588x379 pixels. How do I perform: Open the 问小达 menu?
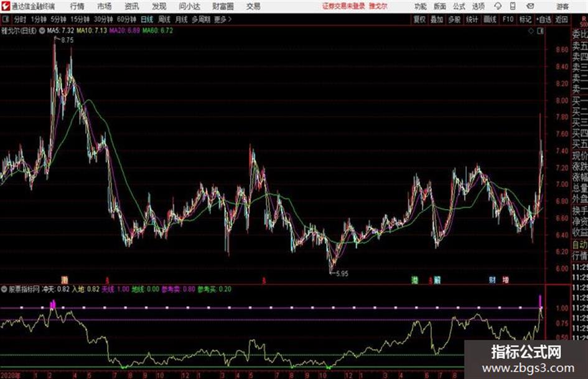[x=189, y=6]
